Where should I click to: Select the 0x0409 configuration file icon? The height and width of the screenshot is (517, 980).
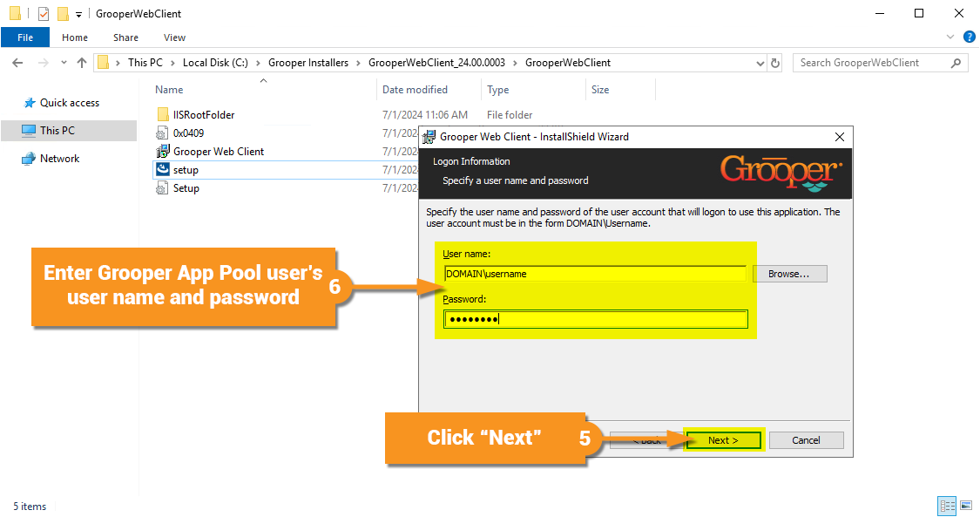pyautogui.click(x=162, y=133)
